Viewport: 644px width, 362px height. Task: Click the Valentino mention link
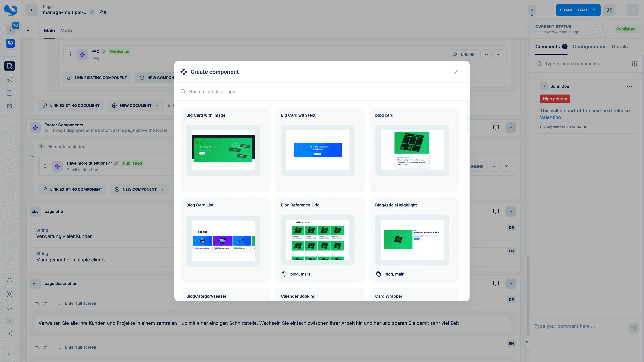pyautogui.click(x=550, y=117)
